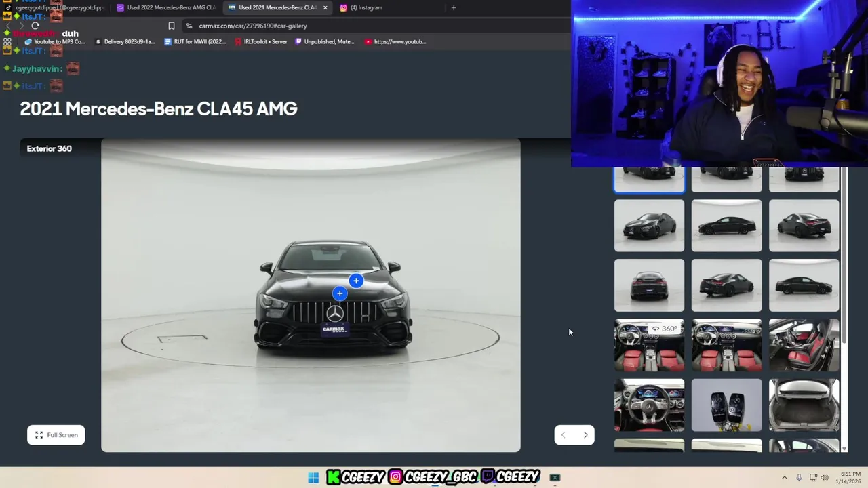Click the upper blue plus hotspot on car hood
868x488 pixels.
pyautogui.click(x=356, y=281)
